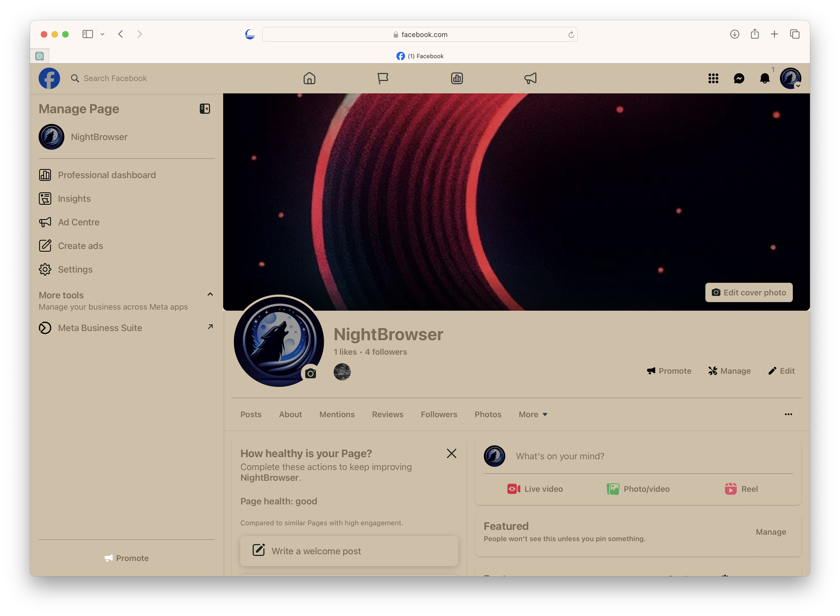Open the three-dots page options menu
Image resolution: width=840 pixels, height=616 pixels.
click(788, 415)
